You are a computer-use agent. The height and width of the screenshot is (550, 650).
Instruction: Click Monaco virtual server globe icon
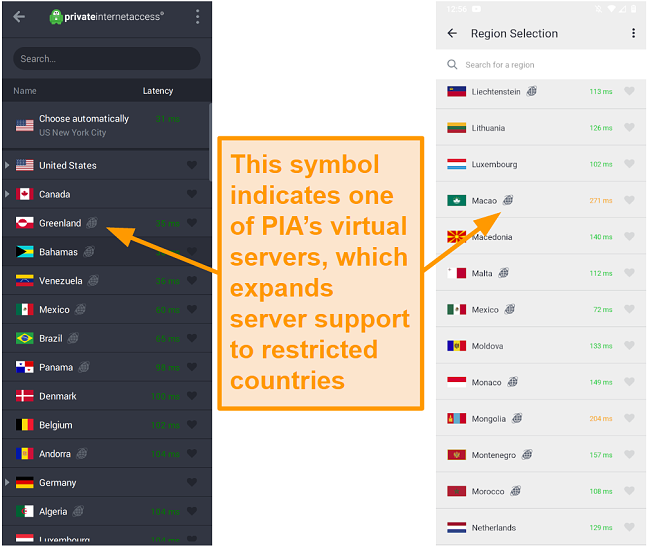(512, 382)
